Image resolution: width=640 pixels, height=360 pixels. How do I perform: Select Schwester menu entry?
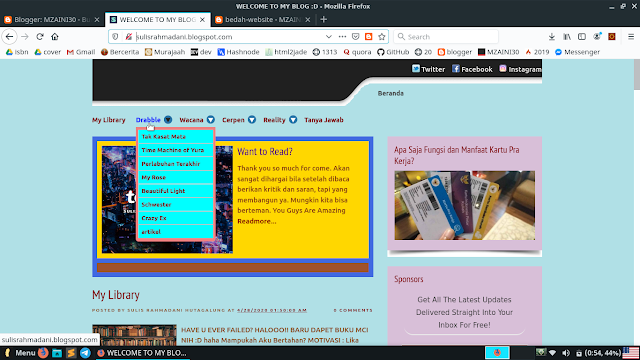(176, 204)
